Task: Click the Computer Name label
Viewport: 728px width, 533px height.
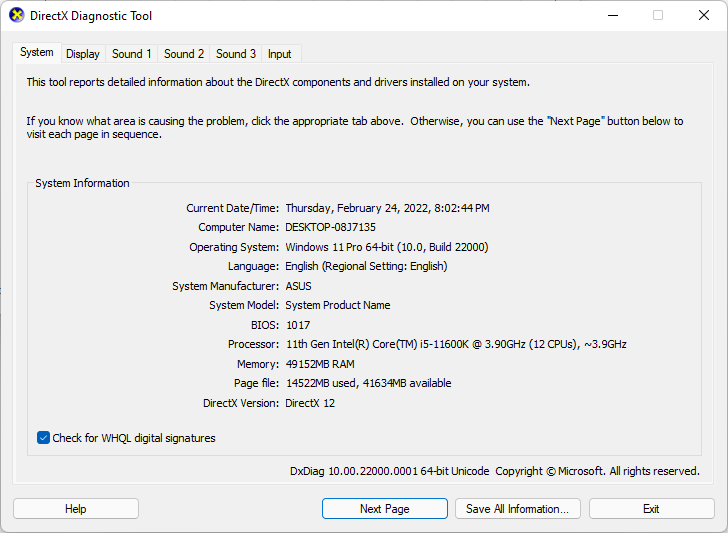Action: pos(239,228)
